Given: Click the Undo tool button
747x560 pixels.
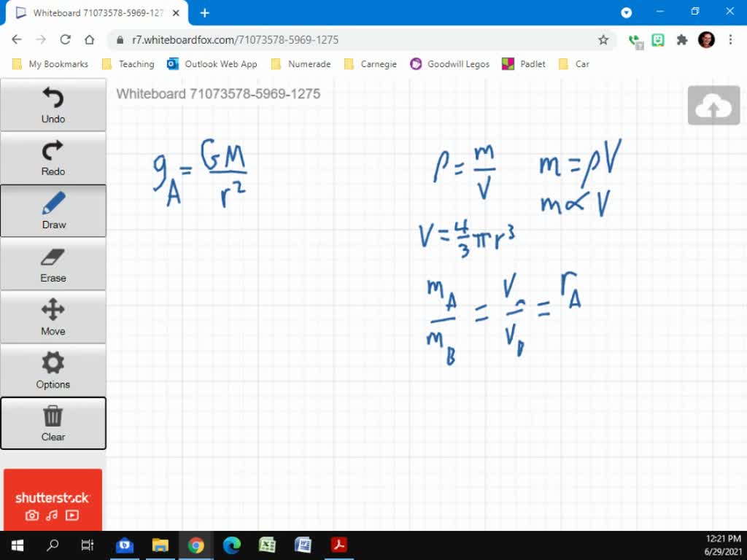Looking at the screenshot, I should pos(53,105).
